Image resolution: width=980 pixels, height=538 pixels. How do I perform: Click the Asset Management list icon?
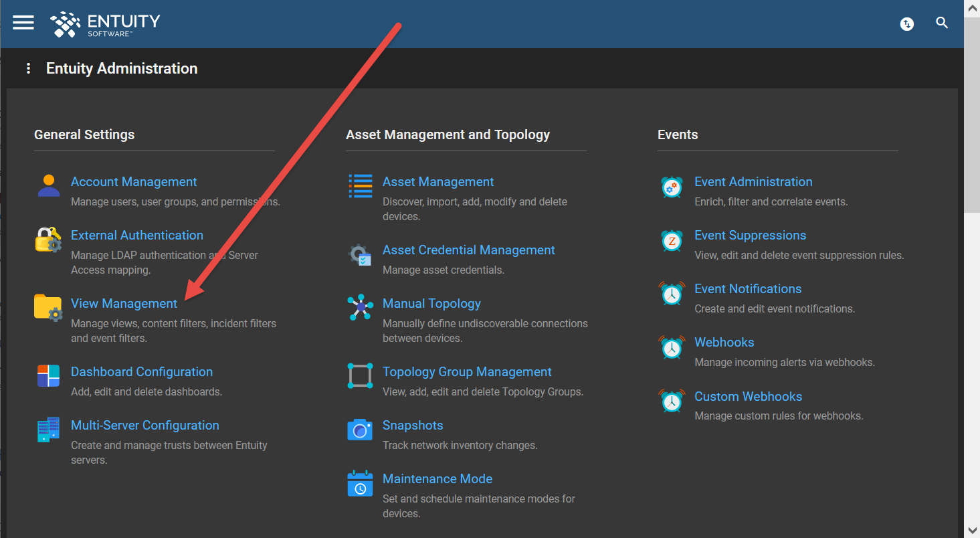click(361, 186)
